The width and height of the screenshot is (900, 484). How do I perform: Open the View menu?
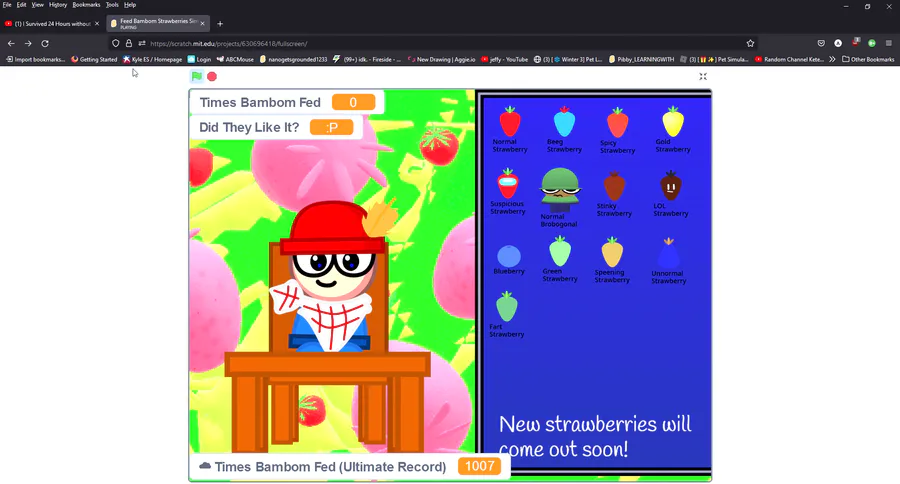click(37, 5)
